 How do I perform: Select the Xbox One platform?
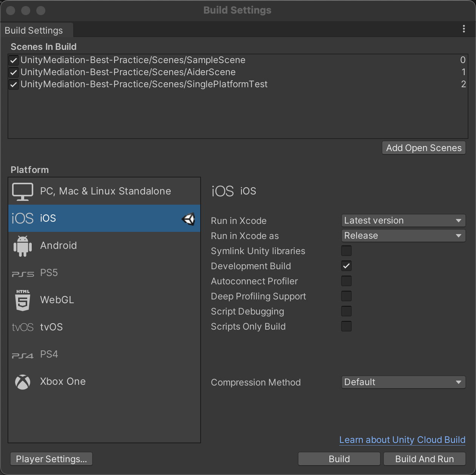coord(104,381)
